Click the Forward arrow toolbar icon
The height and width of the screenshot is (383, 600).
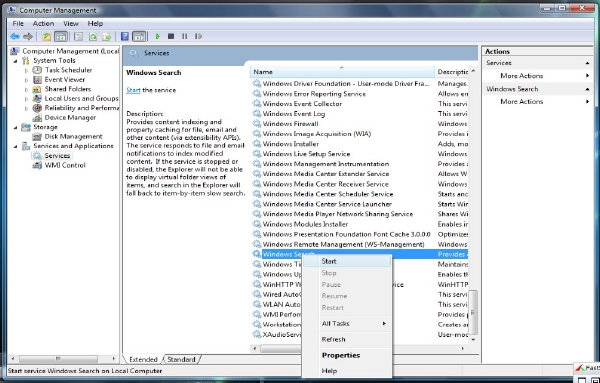click(x=28, y=37)
